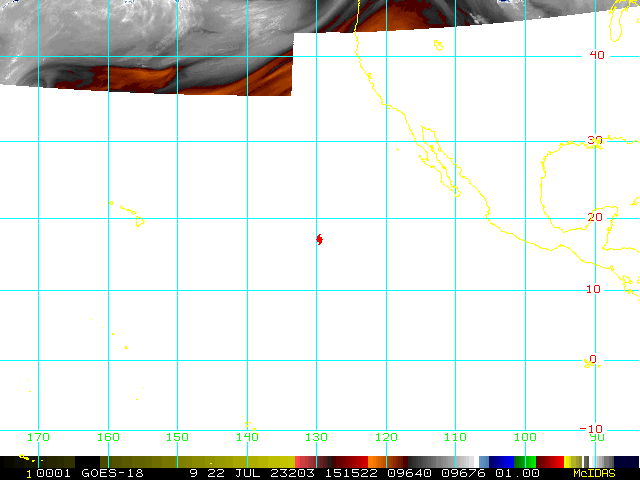Pick the olive-yellow segment of the color bar
640x480 pixels.
point(197,462)
